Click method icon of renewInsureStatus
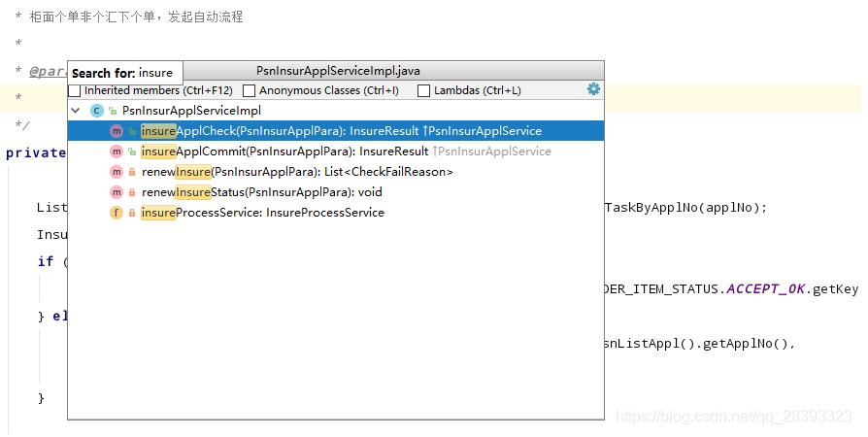Screen dimensions: 868x437 click(x=117, y=192)
